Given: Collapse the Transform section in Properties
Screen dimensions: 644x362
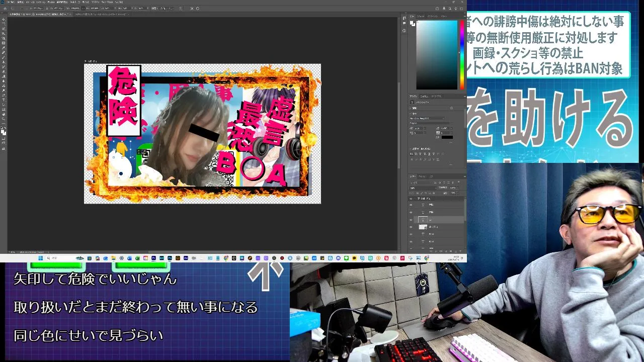Looking at the screenshot, I should [x=411, y=108].
